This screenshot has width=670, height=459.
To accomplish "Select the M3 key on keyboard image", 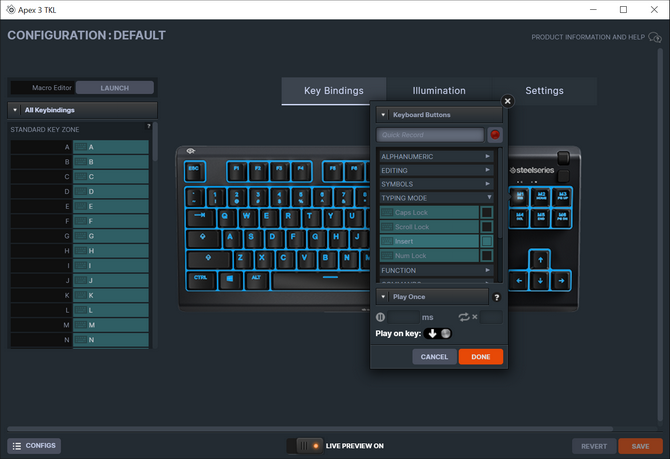I will (x=562, y=197).
